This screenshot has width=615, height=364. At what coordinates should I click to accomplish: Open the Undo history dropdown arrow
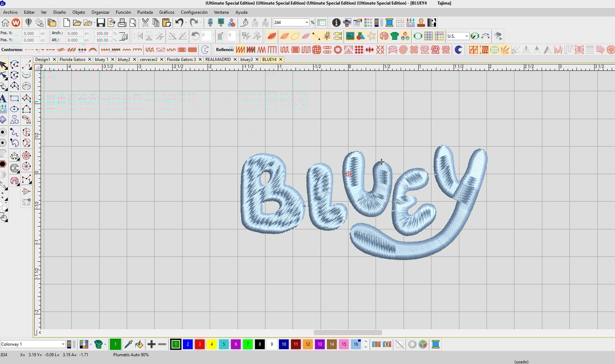[186, 23]
